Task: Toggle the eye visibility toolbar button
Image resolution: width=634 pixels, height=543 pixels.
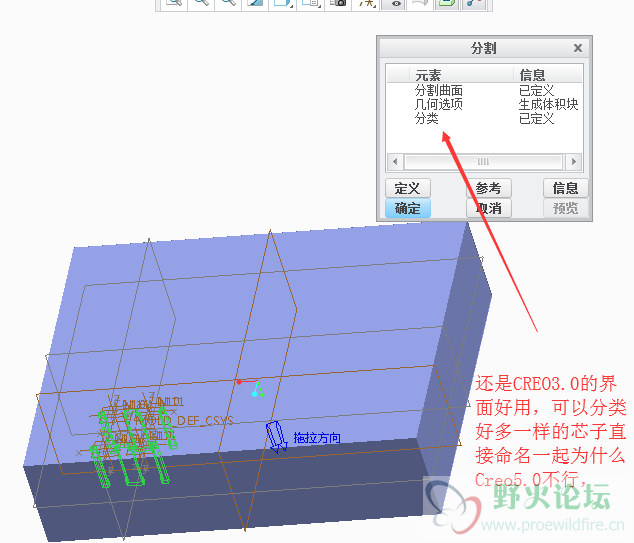Action: tap(394, 3)
